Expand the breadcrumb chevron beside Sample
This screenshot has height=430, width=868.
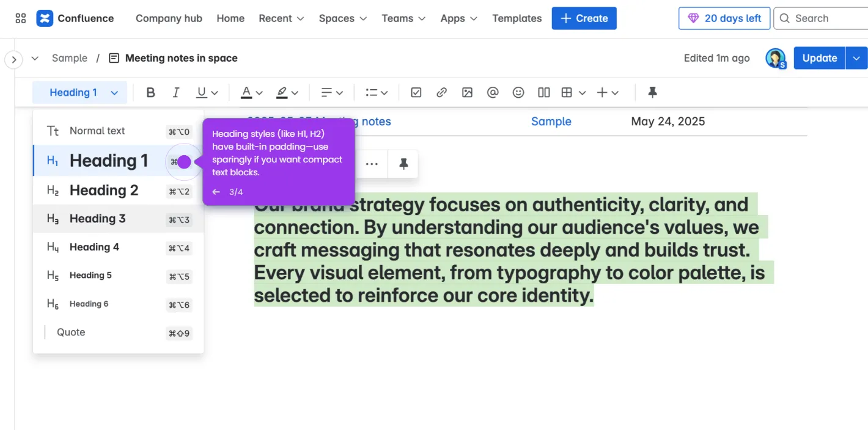pyautogui.click(x=35, y=59)
